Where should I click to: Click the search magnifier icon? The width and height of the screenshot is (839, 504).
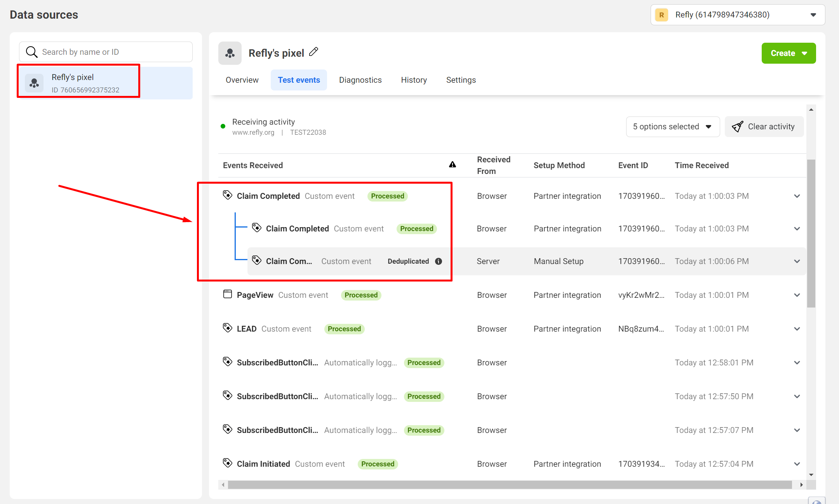tap(31, 52)
